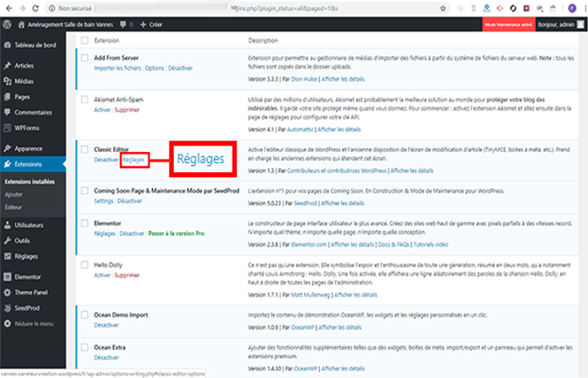This screenshot has width=588, height=378.
Task: Check the Add From Server checkbox
Action: (85, 58)
